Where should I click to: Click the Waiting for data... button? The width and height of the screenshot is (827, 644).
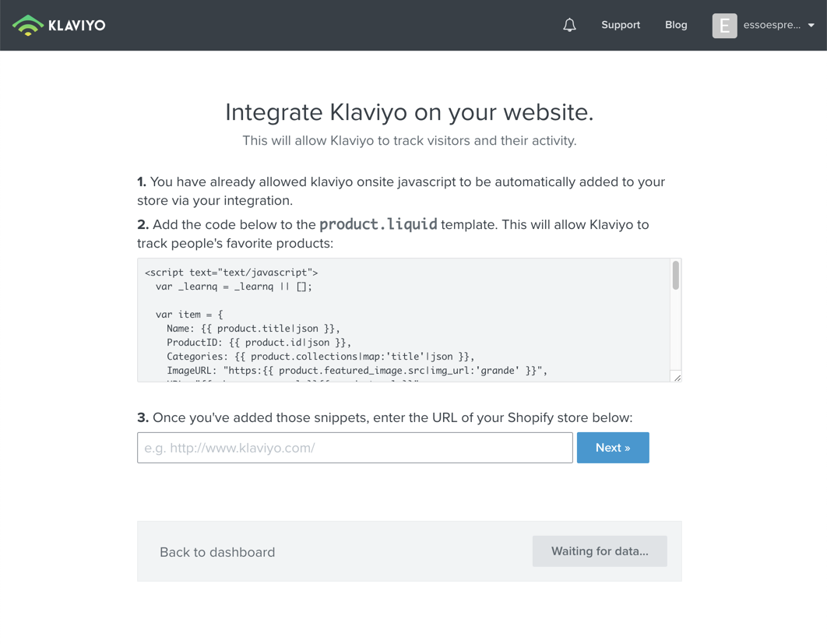(600, 551)
